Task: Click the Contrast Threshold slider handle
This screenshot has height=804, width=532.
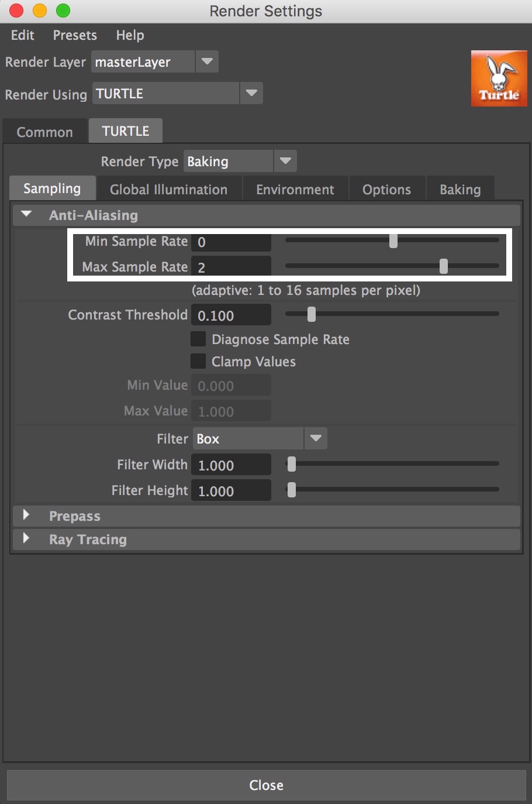Action: 312,314
